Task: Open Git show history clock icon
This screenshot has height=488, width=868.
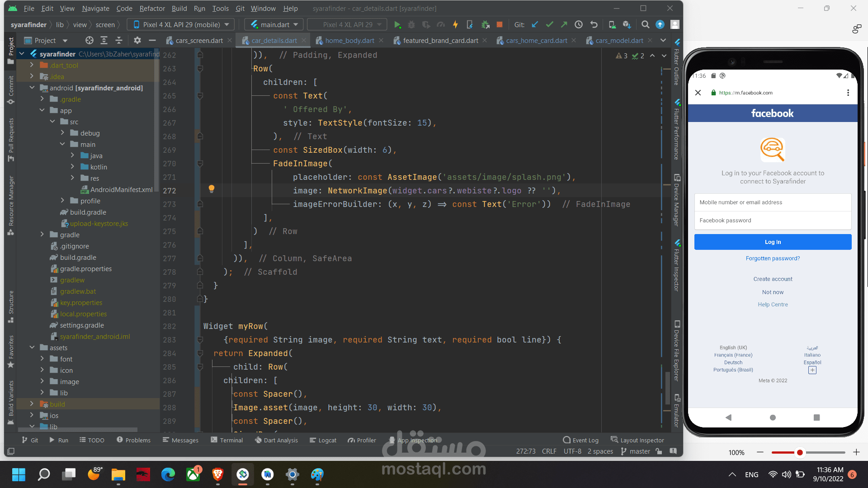Action: point(579,25)
